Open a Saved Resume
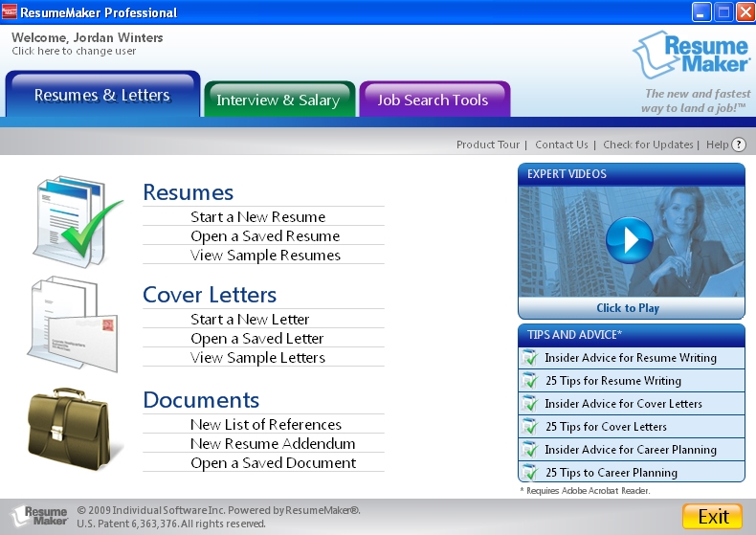756x535 pixels. pyautogui.click(x=265, y=235)
